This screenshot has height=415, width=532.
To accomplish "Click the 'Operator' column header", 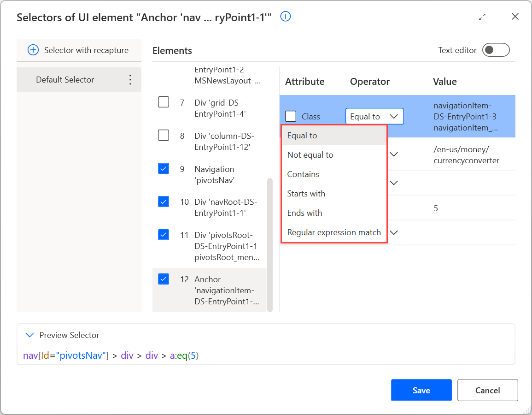I will click(370, 82).
